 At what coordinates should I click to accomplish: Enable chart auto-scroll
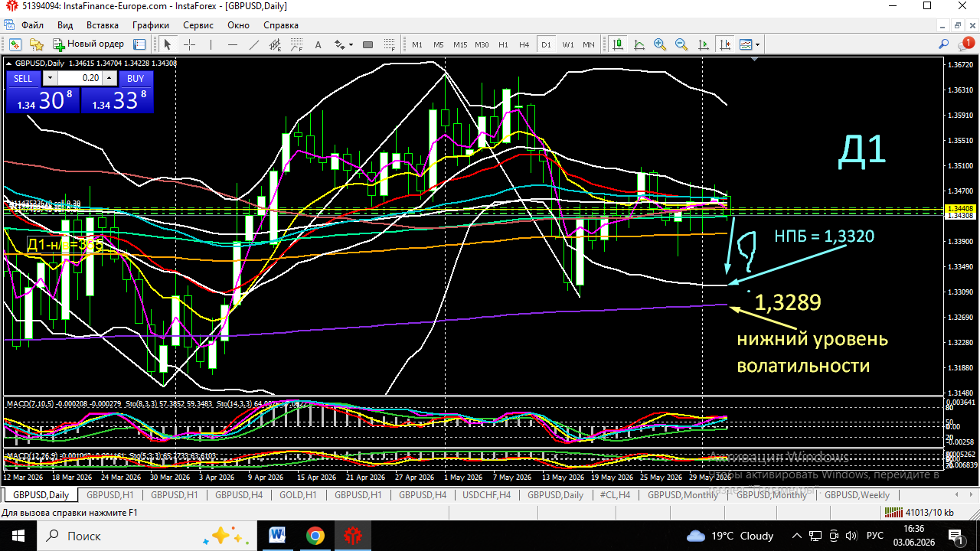click(702, 44)
